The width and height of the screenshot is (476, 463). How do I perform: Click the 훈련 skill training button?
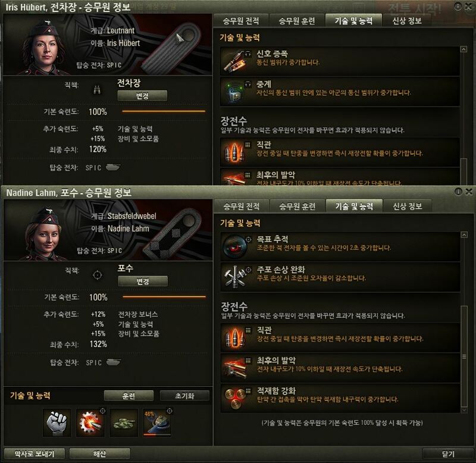click(x=129, y=396)
